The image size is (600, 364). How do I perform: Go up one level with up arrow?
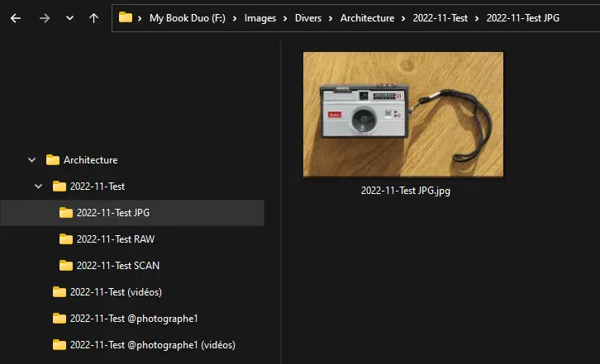93,18
